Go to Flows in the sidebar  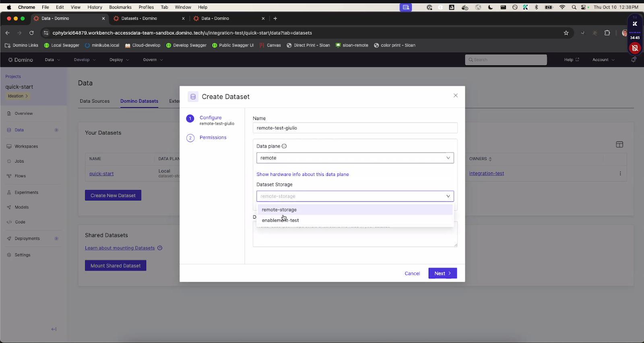pyautogui.click(x=20, y=176)
